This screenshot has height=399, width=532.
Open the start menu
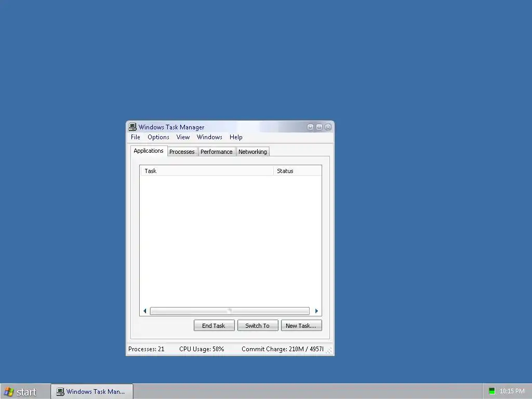(25, 392)
